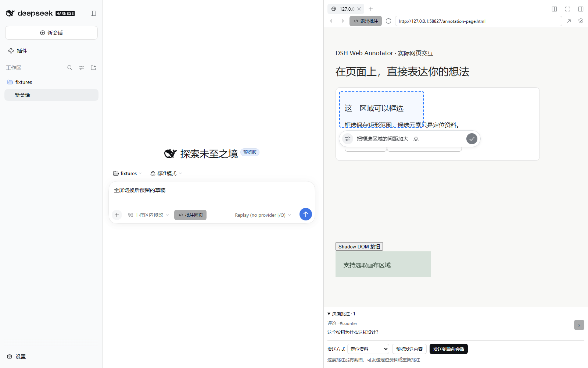Go forward in the embedded browser
The height and width of the screenshot is (368, 588).
pos(343,21)
